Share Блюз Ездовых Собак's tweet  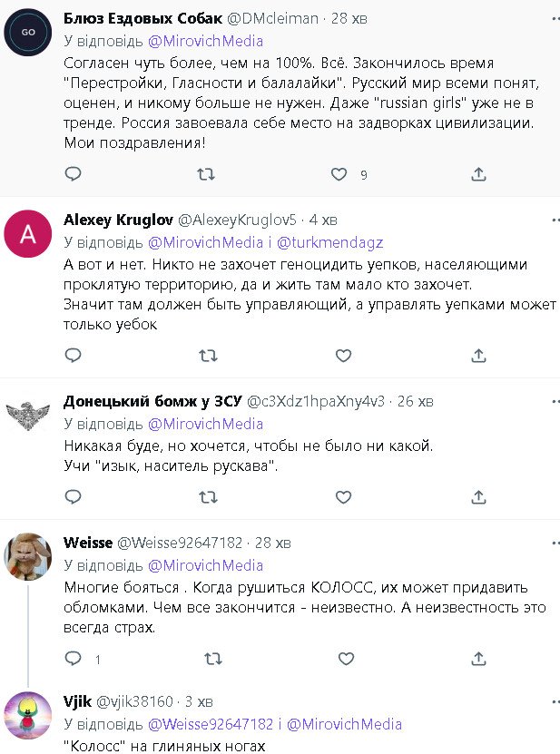click(x=479, y=174)
